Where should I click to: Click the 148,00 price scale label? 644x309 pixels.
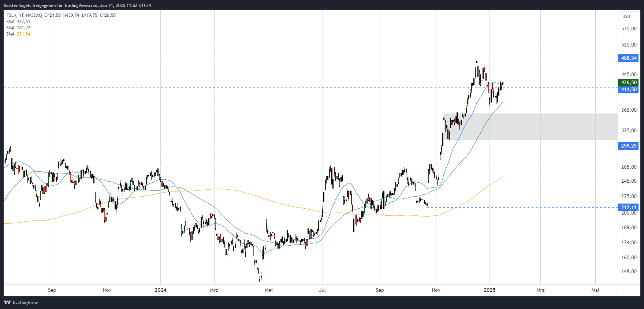629,271
